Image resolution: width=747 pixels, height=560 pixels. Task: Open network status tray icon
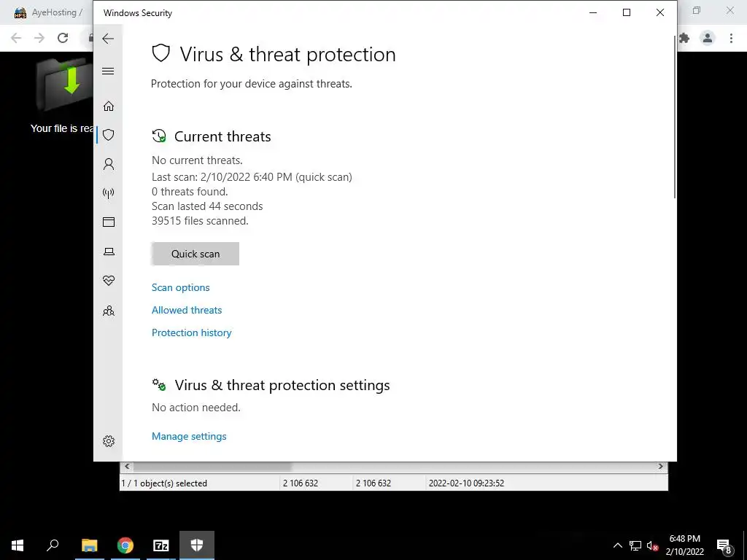click(x=635, y=545)
